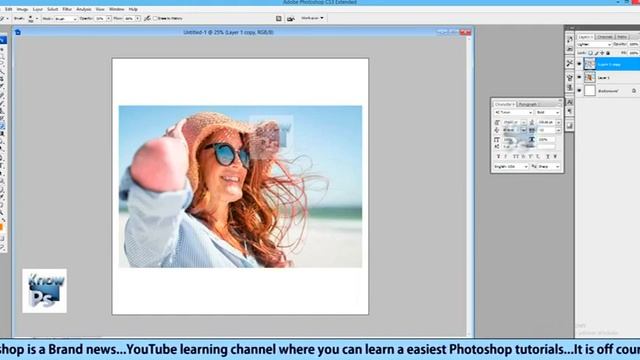The image size is (640, 360).
Task: Open the Clone Source panel dock icon
Action: pyautogui.click(x=569, y=87)
